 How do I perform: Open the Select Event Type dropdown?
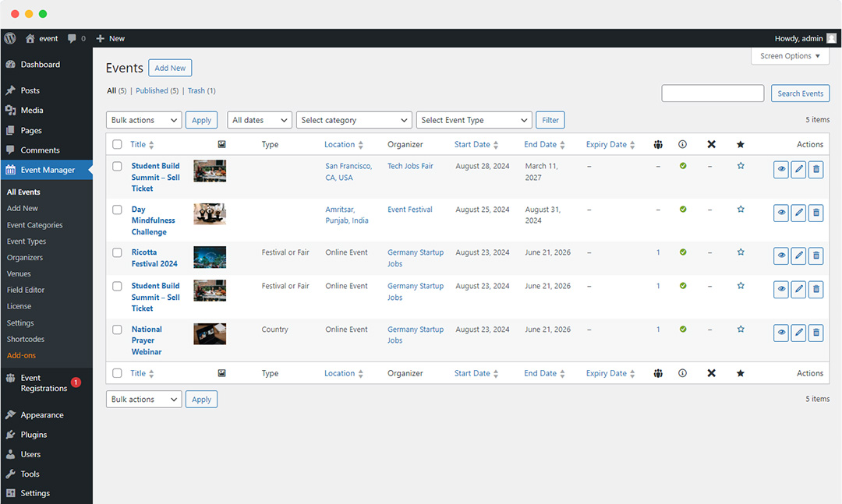(x=474, y=120)
